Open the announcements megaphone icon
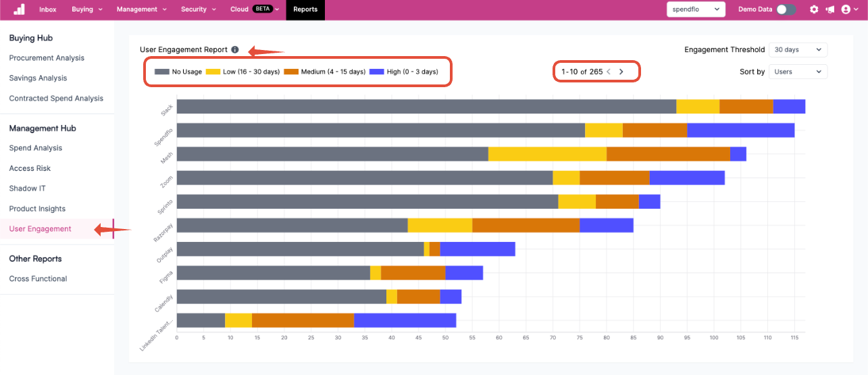This screenshot has width=868, height=375. [829, 9]
